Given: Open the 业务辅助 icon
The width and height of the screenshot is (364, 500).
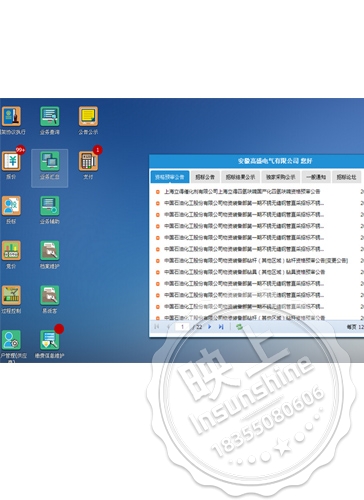Looking at the screenshot, I should point(50,206).
